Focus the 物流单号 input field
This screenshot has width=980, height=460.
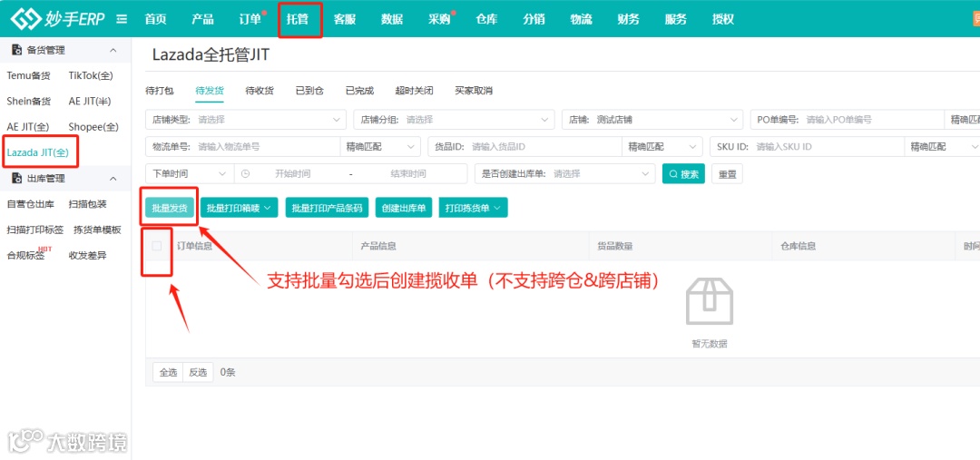[243, 147]
